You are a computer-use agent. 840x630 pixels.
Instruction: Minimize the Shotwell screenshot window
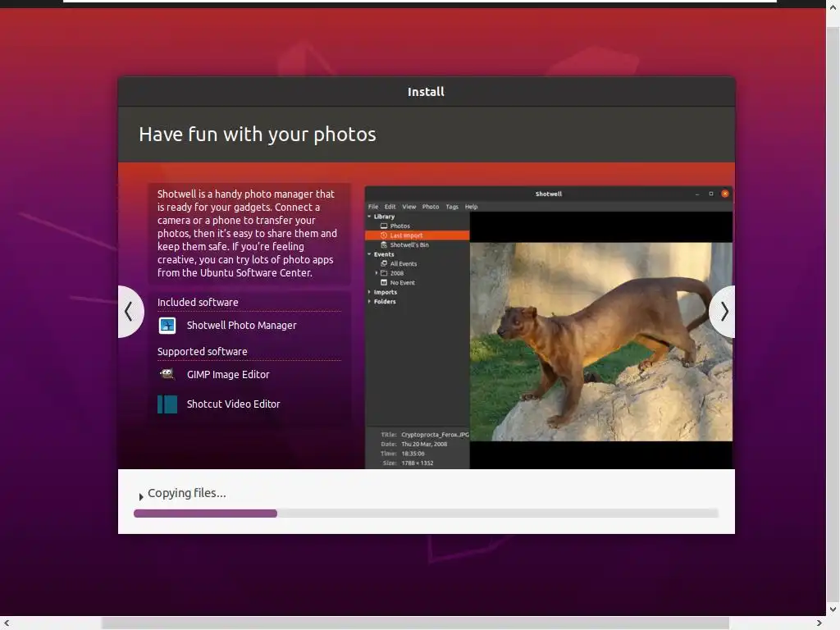pos(697,194)
